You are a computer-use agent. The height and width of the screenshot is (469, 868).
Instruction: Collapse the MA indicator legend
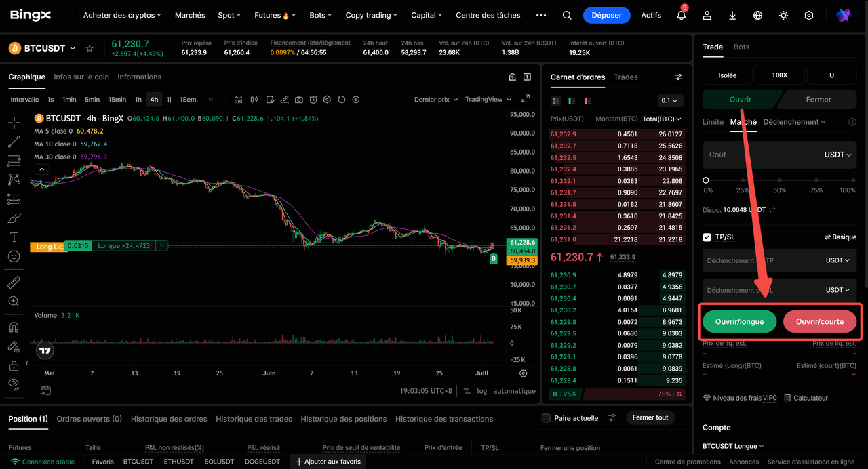[41, 169]
